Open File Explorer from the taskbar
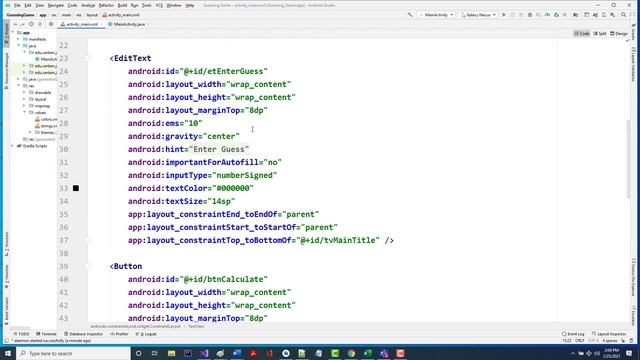Screen dimensions: 640x360 point(171,353)
